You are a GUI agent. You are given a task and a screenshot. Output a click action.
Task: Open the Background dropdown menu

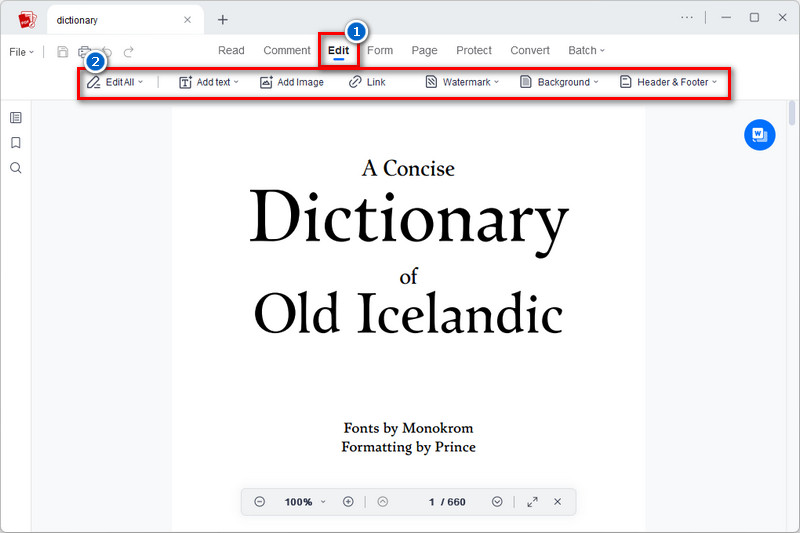coord(560,82)
